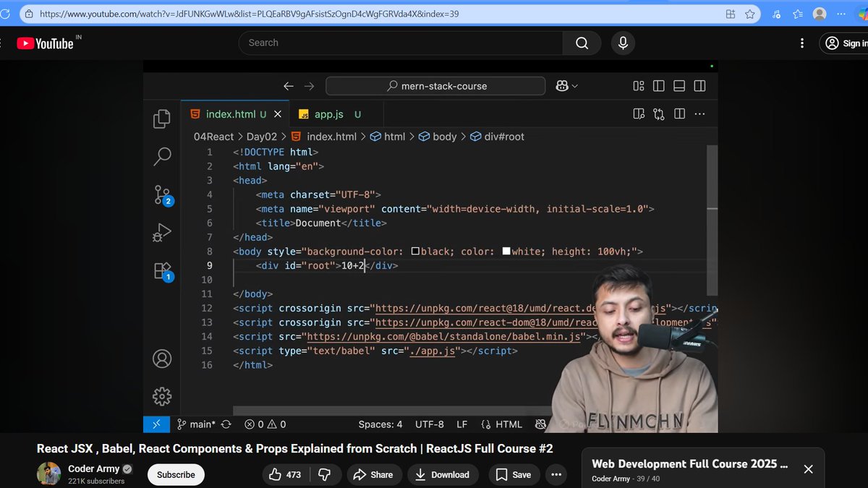
Task: Click VS Code Explorer files icon in video
Action: pyautogui.click(x=162, y=119)
